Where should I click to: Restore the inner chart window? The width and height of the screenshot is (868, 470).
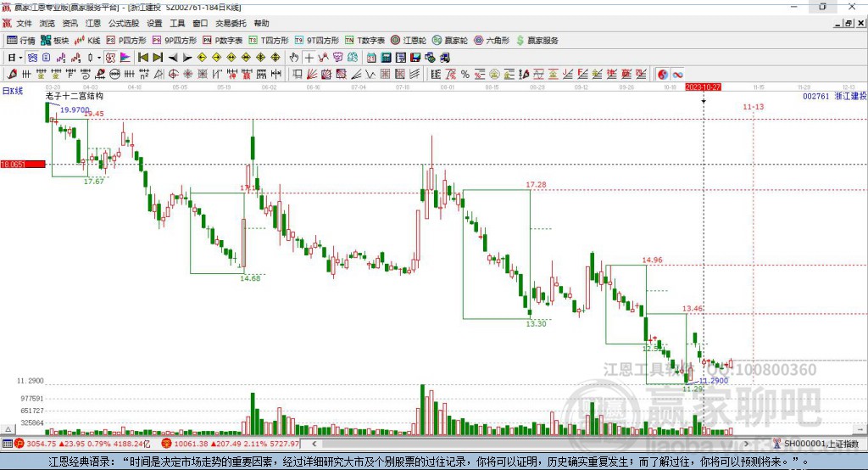point(849,23)
